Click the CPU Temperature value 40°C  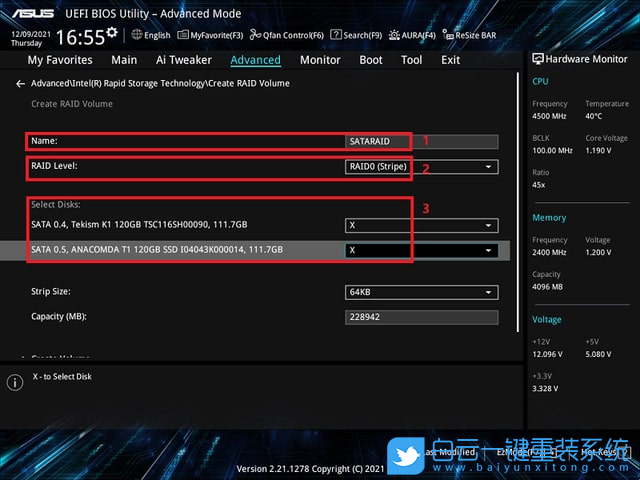594,116
